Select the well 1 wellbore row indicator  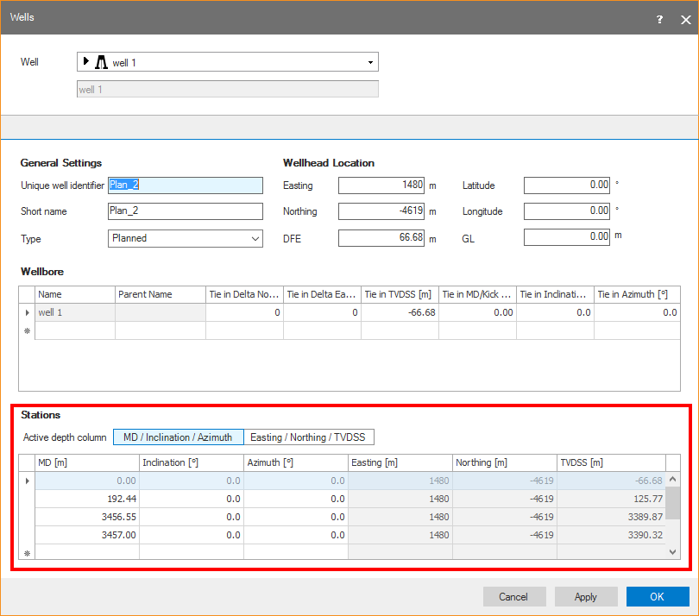click(27, 312)
